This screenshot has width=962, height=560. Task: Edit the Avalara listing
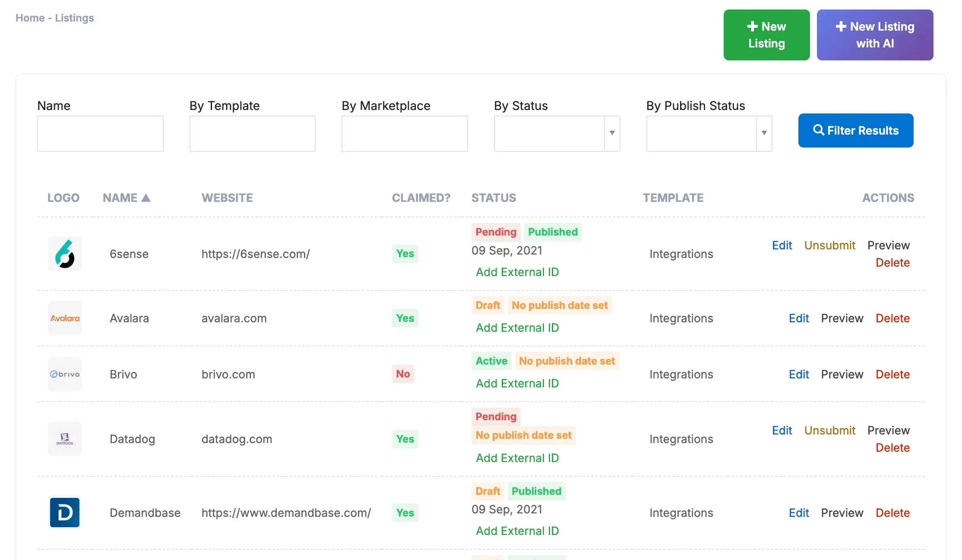(x=799, y=318)
